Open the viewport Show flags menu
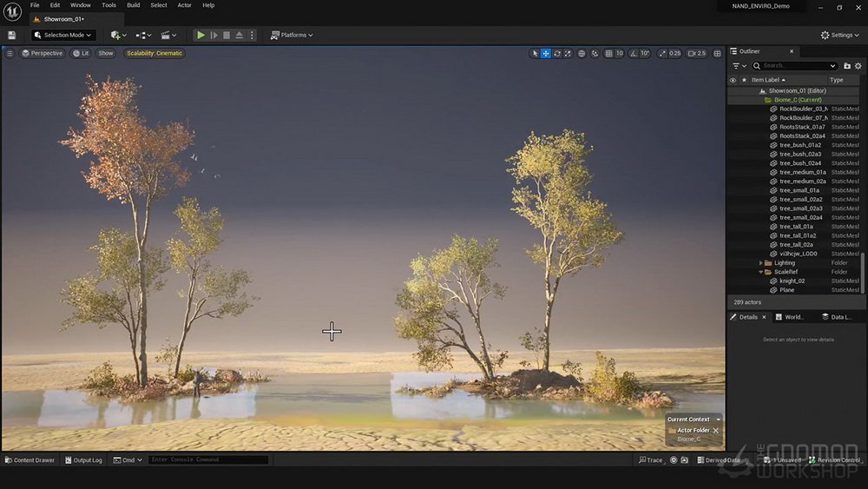 105,53
